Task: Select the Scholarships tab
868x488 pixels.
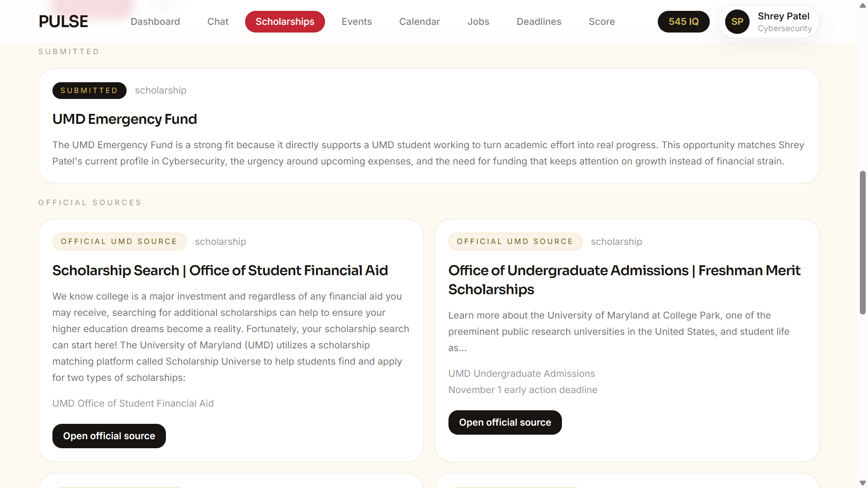Action: [285, 22]
